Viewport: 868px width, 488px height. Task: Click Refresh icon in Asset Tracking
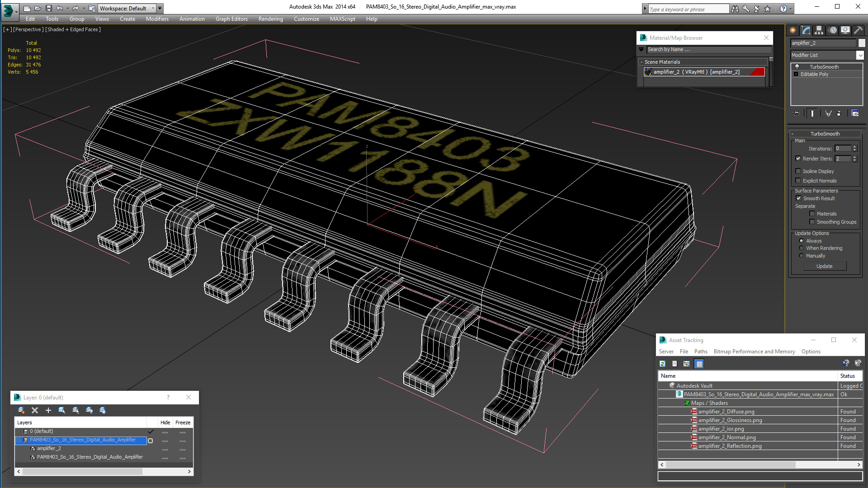(x=662, y=364)
